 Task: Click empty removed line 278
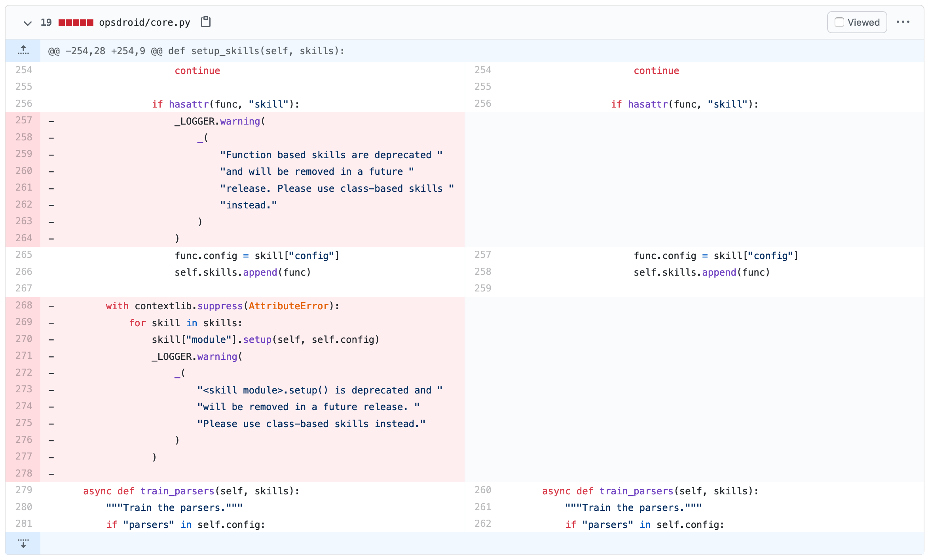tap(253, 473)
